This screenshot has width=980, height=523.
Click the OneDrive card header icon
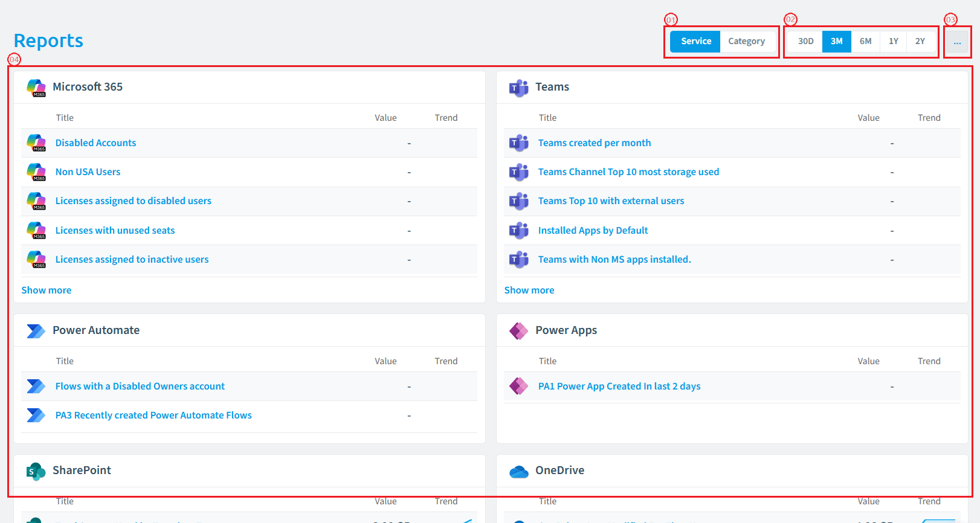click(x=519, y=471)
